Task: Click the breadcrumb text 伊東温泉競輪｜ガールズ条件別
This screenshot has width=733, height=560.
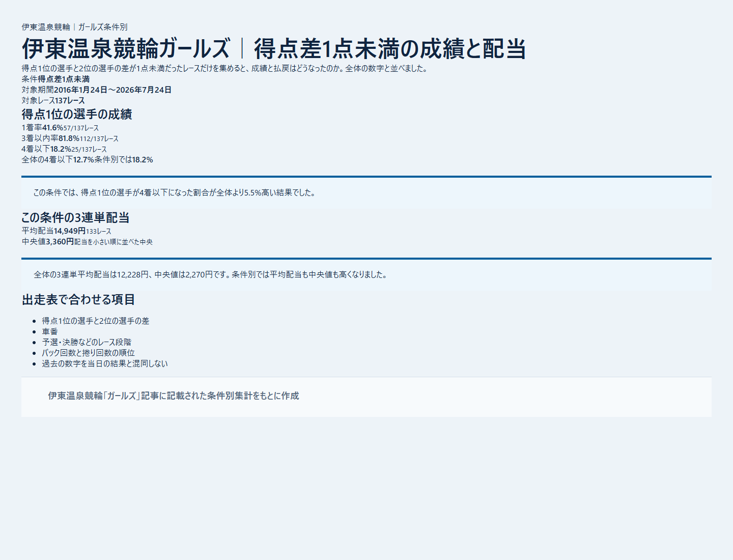Action: click(x=74, y=27)
